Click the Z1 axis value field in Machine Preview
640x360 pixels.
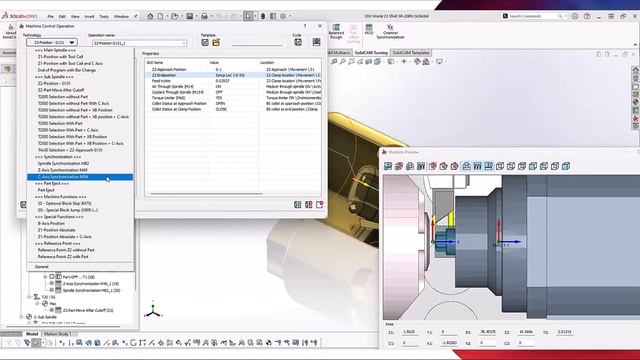coord(409,332)
